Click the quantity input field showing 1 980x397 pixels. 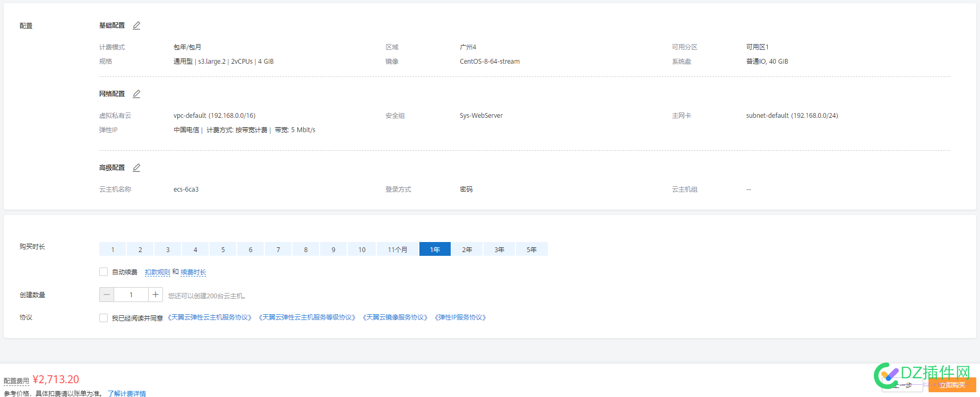(x=131, y=295)
